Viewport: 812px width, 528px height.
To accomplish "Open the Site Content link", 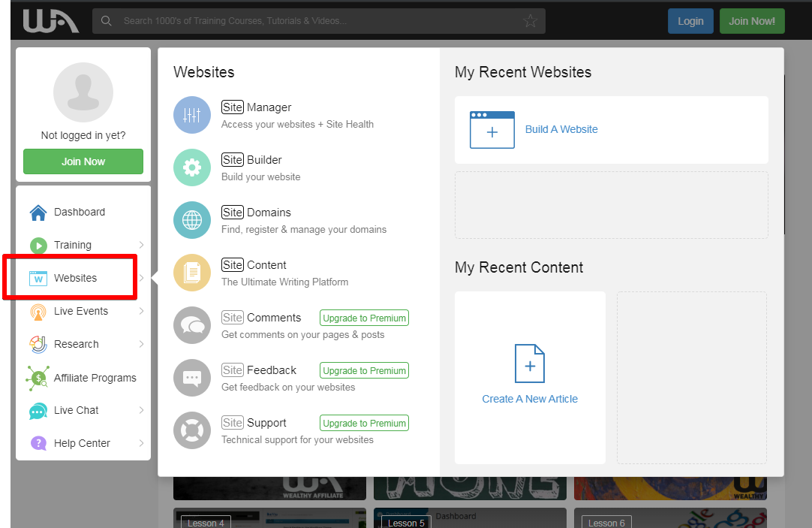I will (x=254, y=265).
